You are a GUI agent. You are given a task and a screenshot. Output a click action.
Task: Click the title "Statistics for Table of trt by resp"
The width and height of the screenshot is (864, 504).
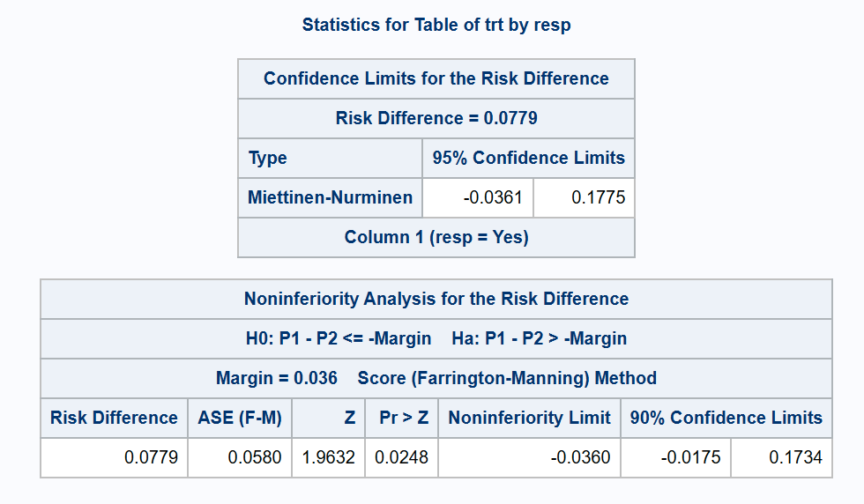tap(436, 25)
